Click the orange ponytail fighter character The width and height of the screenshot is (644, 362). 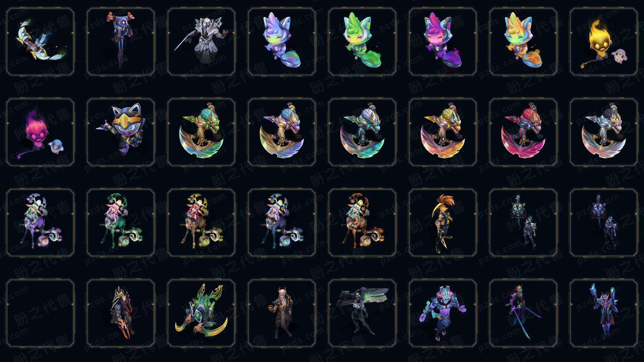[x=443, y=223]
